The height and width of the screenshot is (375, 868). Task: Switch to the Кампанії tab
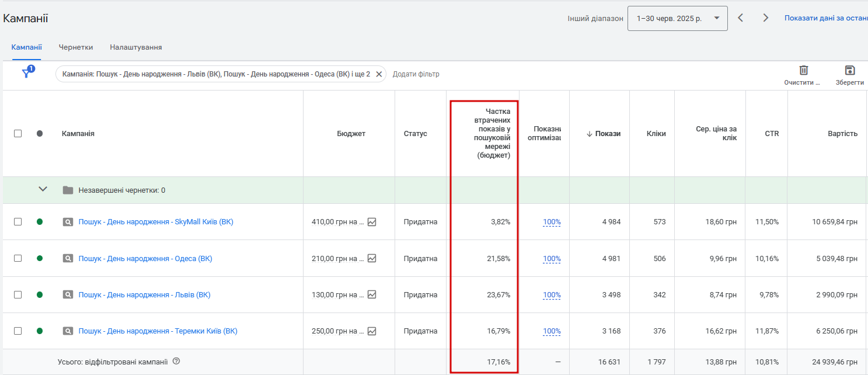tap(27, 47)
